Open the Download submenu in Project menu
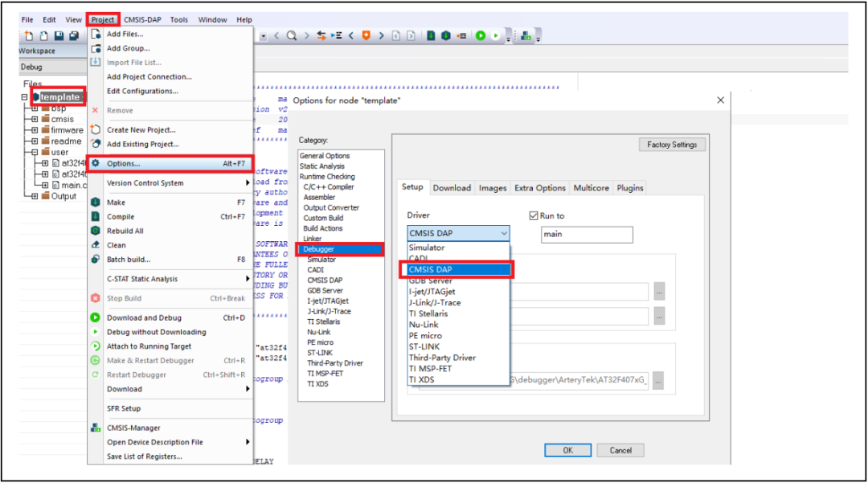 pyautogui.click(x=170, y=389)
